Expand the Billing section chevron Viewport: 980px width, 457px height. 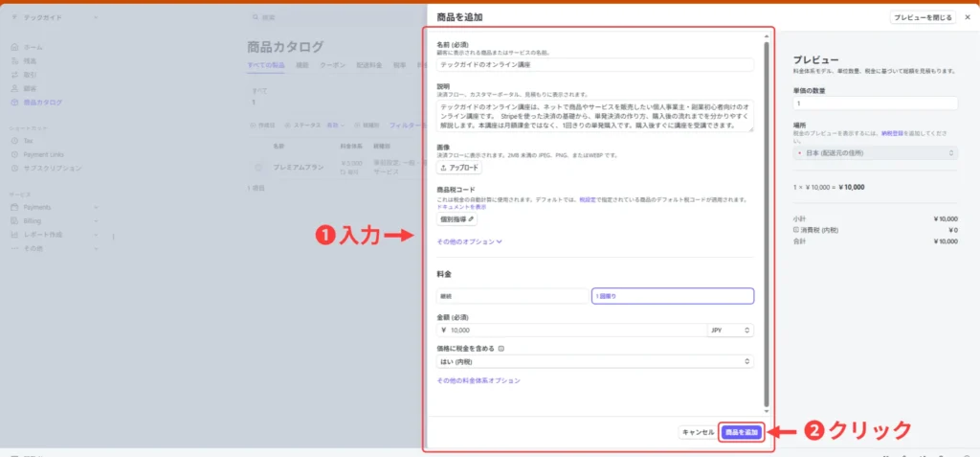(97, 221)
